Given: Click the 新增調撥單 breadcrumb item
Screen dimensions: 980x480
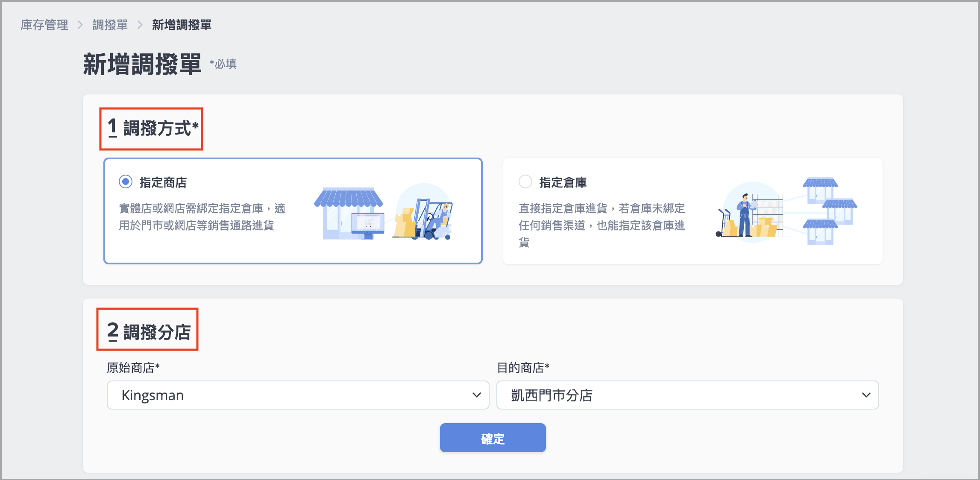Looking at the screenshot, I should coord(182,25).
